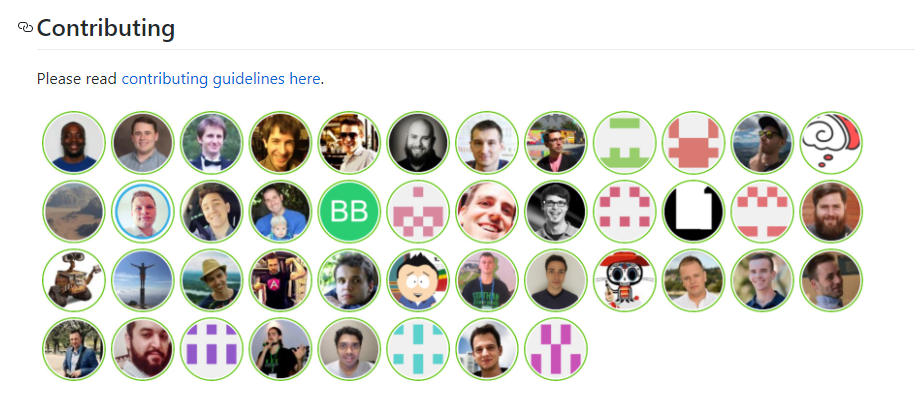Click the desert canyon landscape avatar
Image resolution: width=915 pixels, height=419 pixels.
(x=74, y=211)
